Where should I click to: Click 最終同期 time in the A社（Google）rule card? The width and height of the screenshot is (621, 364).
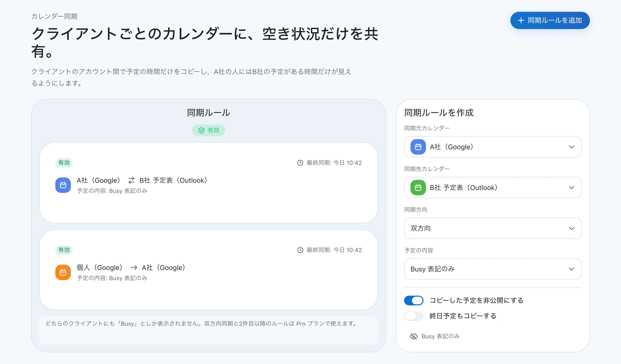[x=334, y=163]
